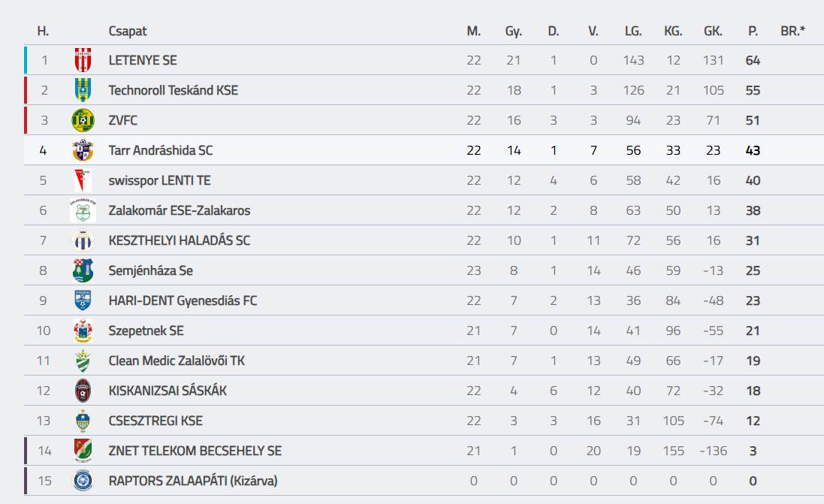
Task: Open the LETENYE SE team link
Action: 143,60
